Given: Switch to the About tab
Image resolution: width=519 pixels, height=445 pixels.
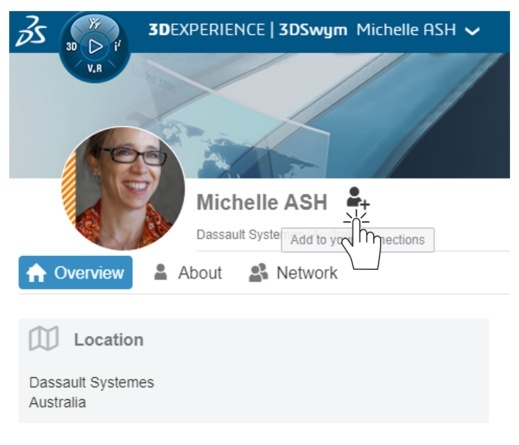Looking at the screenshot, I should pyautogui.click(x=188, y=273).
